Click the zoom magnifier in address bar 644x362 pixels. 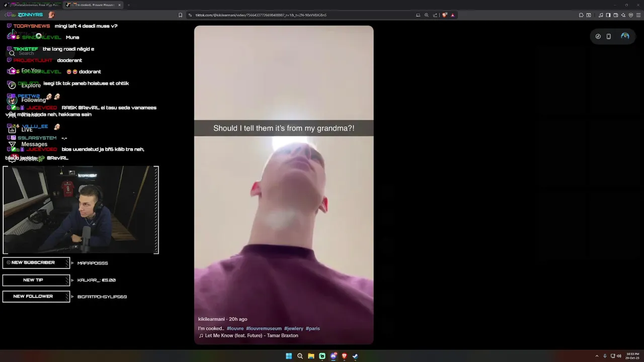pos(427,15)
